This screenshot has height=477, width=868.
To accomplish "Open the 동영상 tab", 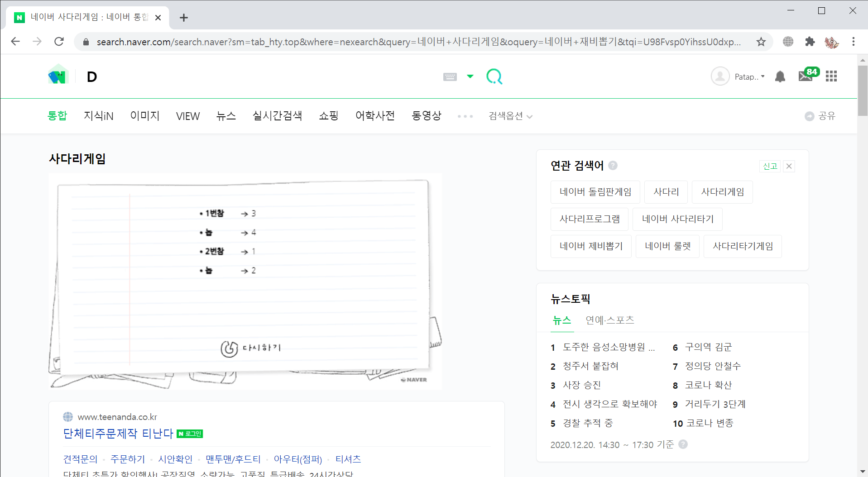I will [x=427, y=116].
